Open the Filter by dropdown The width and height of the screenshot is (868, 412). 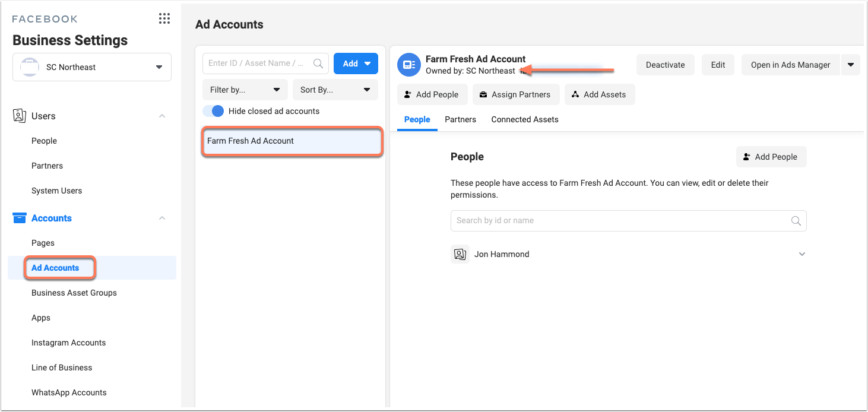tap(245, 90)
